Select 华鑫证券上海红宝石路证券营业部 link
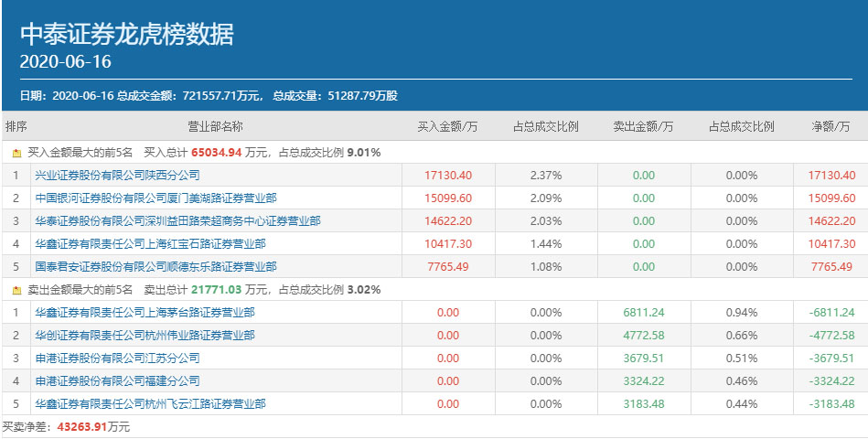This screenshot has height=439, width=868. [150, 243]
